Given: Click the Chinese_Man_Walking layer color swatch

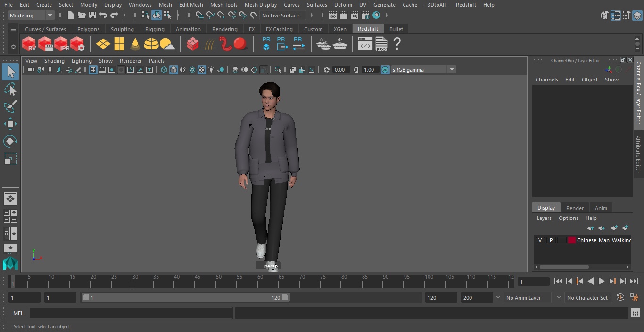Looking at the screenshot, I should 572,240.
